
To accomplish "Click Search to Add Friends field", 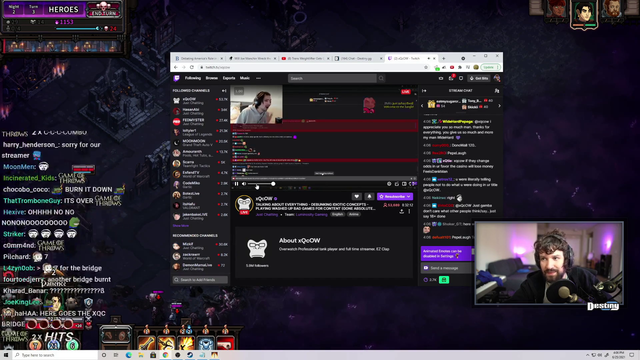I will 200,280.
